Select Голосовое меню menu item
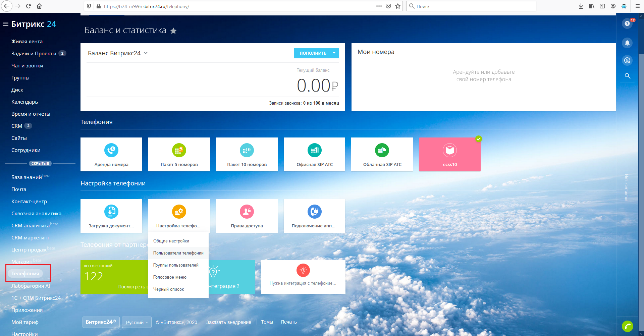This screenshot has height=336, width=644. click(178, 277)
